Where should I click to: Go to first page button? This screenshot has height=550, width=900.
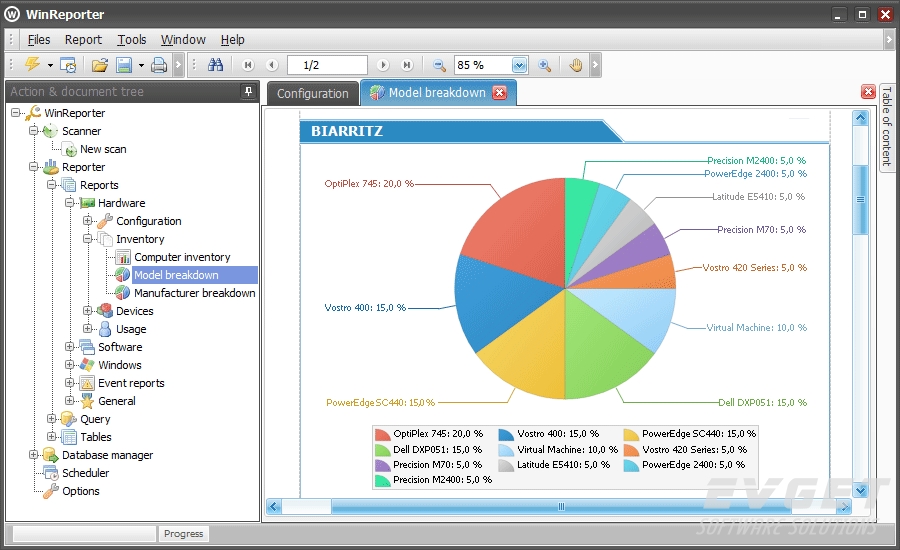pyautogui.click(x=248, y=65)
